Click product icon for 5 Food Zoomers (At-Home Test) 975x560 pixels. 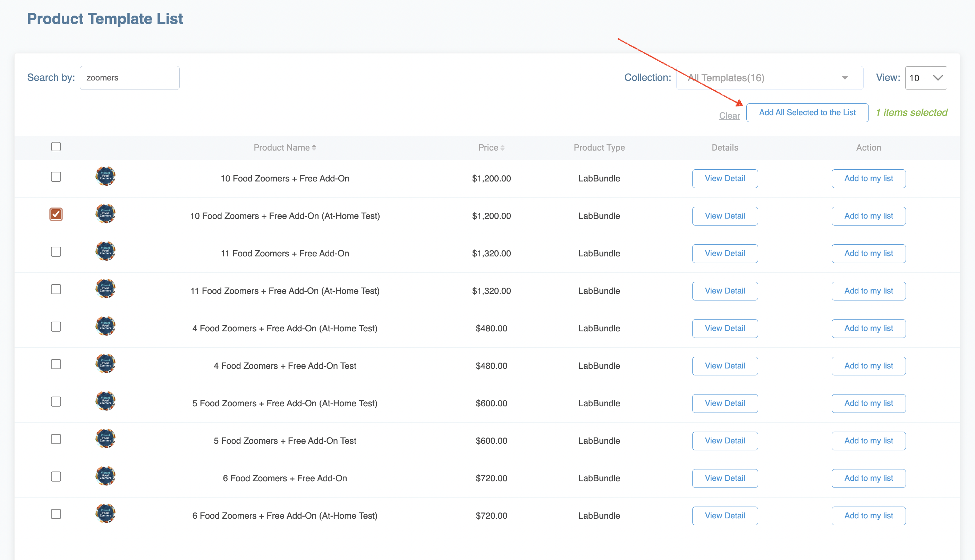[105, 401]
